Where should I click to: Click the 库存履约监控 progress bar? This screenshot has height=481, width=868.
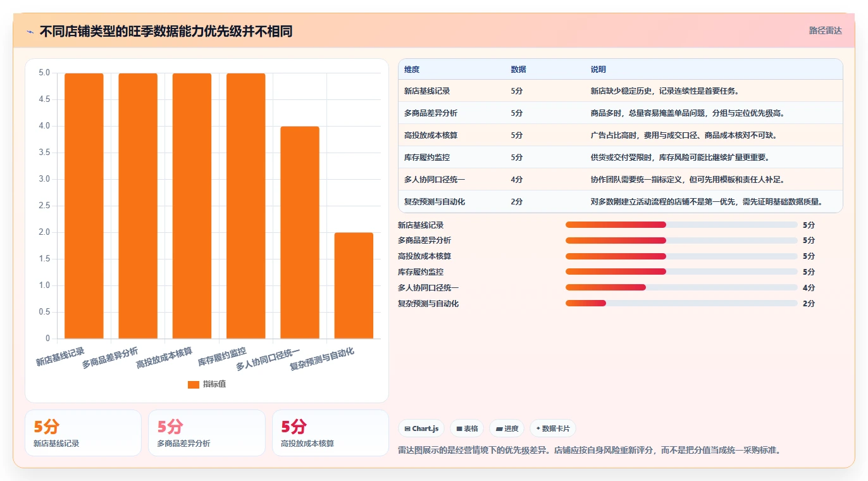point(681,272)
